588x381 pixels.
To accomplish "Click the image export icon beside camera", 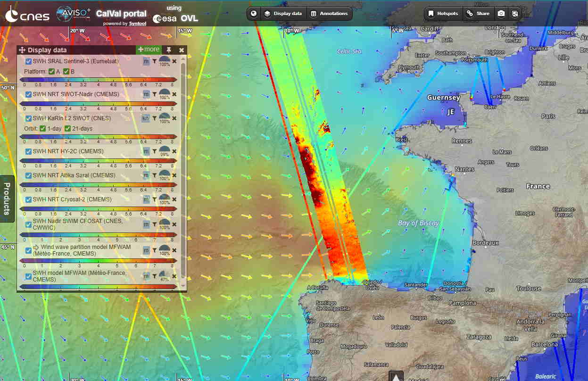I will pos(515,14).
